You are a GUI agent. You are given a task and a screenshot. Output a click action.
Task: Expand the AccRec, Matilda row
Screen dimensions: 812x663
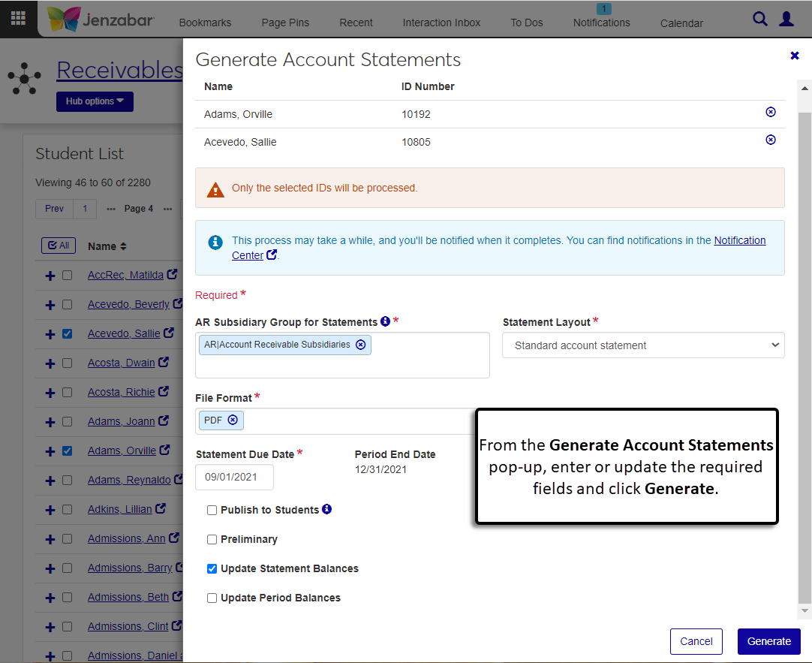tap(50, 276)
